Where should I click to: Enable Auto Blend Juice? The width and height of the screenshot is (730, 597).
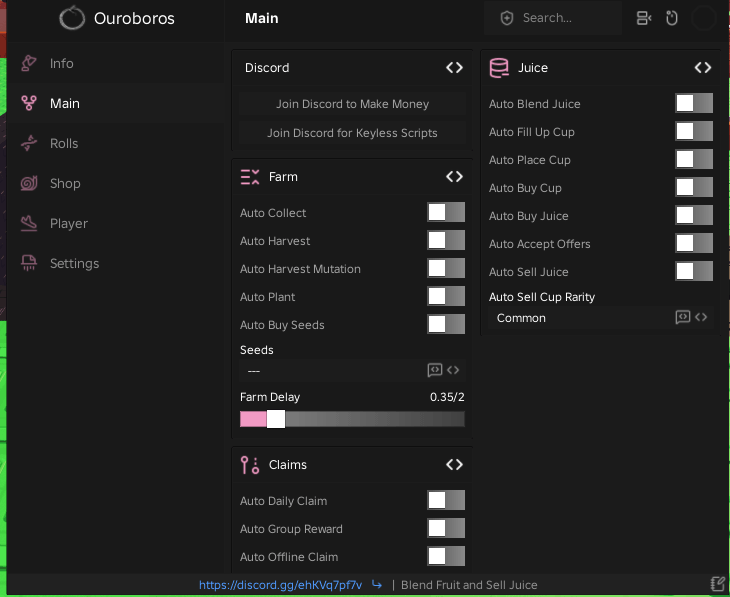click(x=694, y=103)
